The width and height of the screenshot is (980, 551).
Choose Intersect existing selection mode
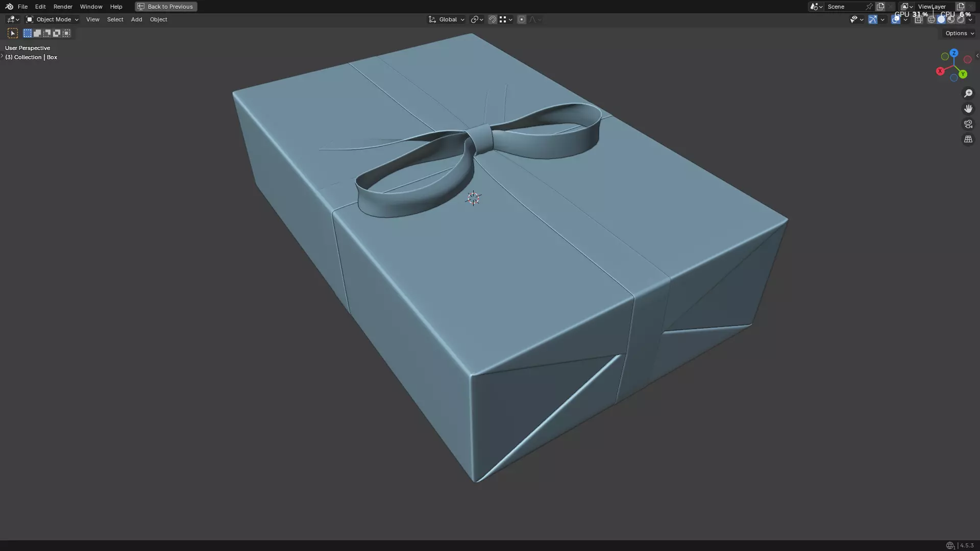(x=66, y=33)
